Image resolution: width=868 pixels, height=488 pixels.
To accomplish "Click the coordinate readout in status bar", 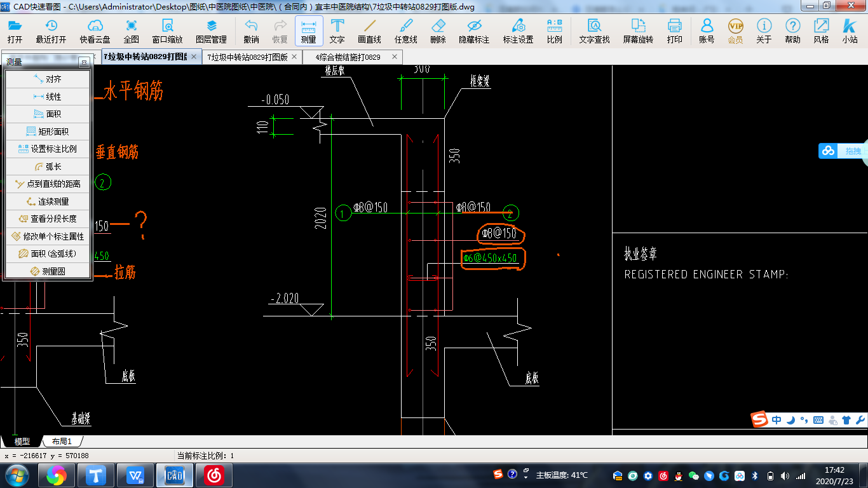I will [x=46, y=456].
